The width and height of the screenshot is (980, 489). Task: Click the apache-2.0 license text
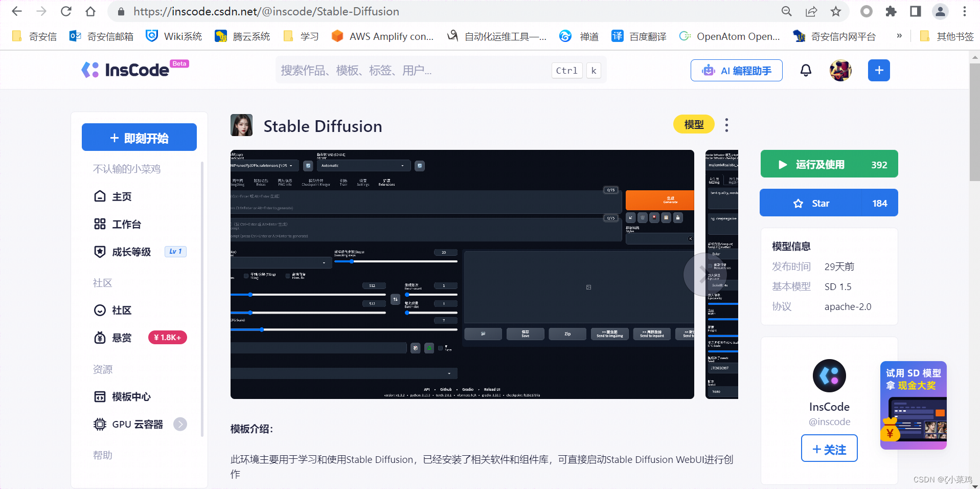click(848, 307)
